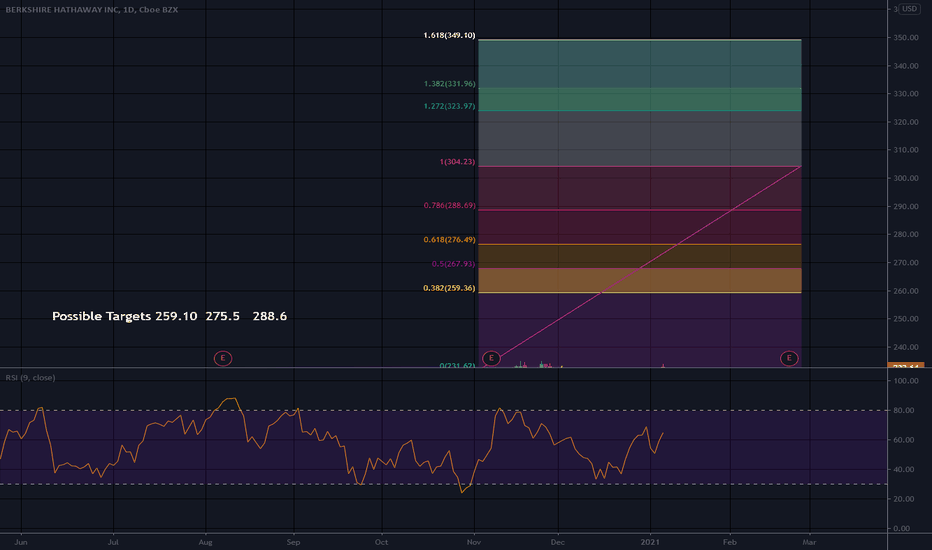
Task: Click the RSI scale 80.00 overbought value
Action: [x=904, y=410]
